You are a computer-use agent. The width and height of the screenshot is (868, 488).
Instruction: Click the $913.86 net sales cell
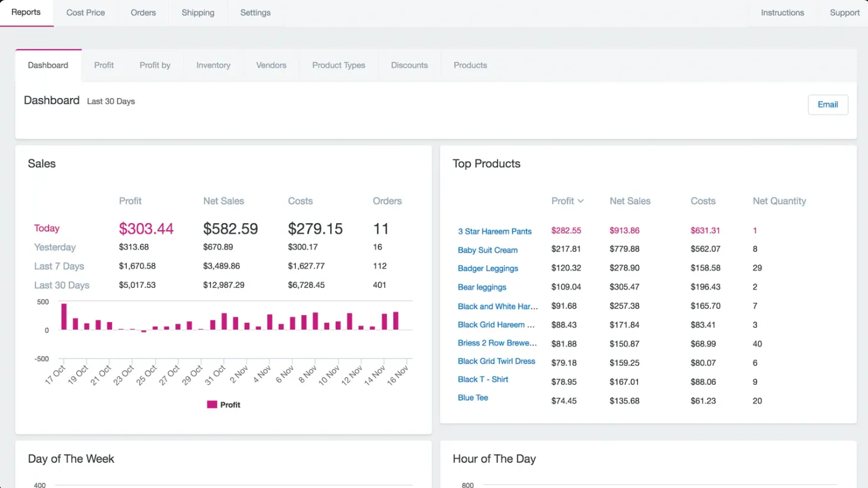pyautogui.click(x=624, y=231)
